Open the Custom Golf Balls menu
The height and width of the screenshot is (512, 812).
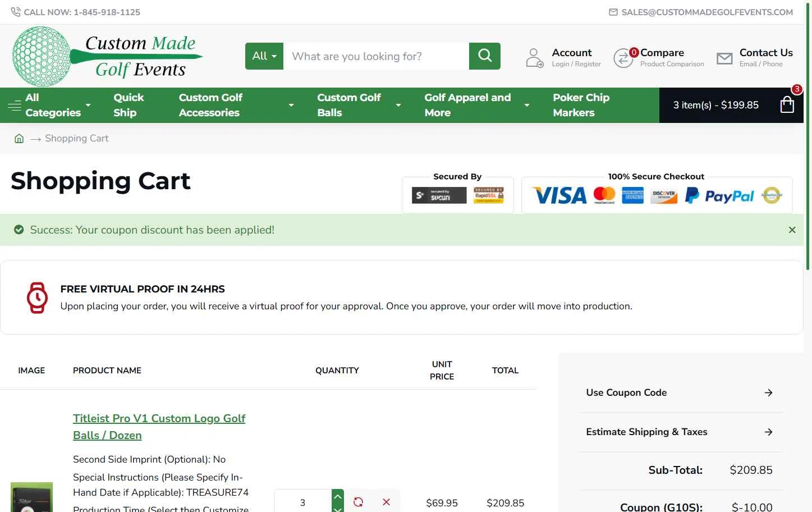(x=348, y=105)
